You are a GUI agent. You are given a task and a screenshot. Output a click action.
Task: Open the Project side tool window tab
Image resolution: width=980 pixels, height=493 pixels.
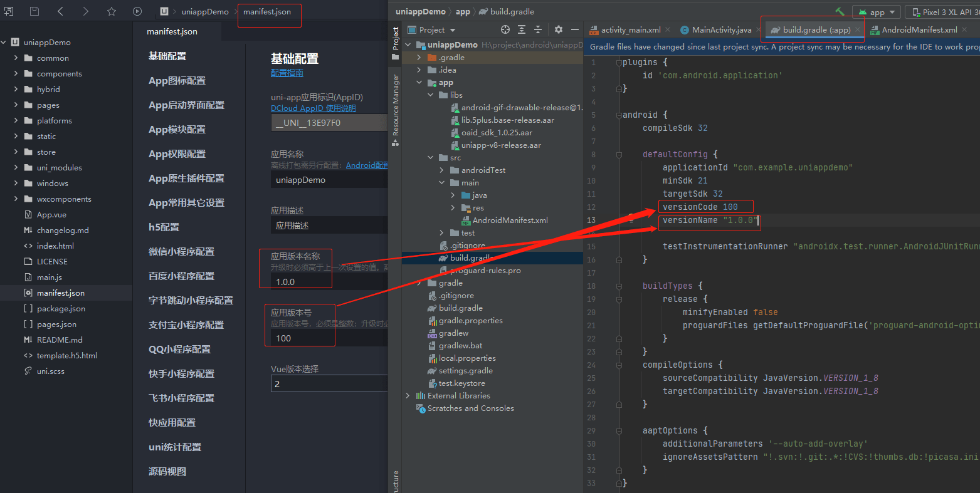(x=396, y=43)
